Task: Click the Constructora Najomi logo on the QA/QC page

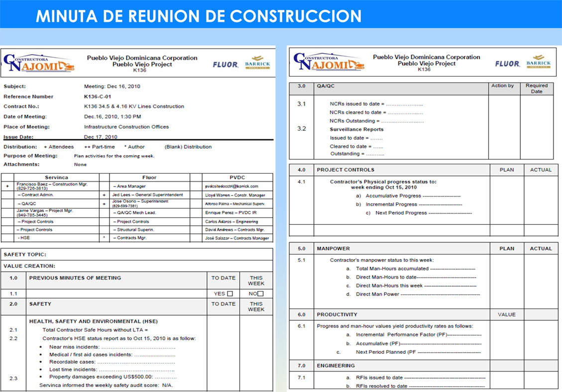Action: pos(329,61)
